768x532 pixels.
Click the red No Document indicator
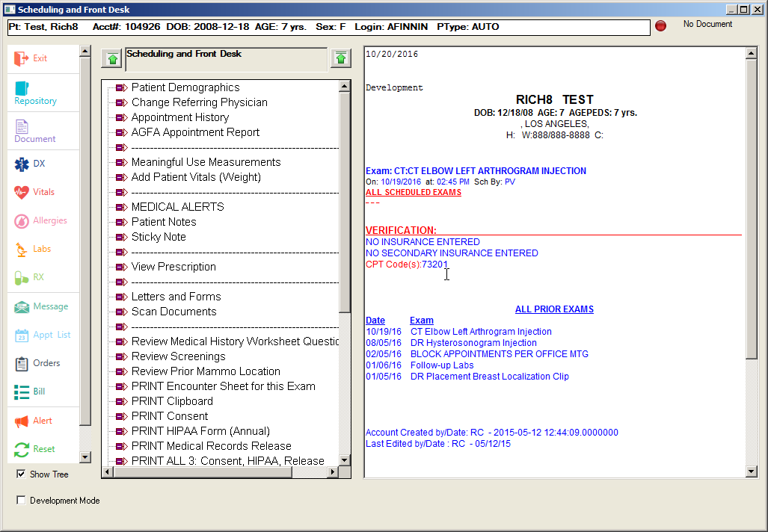tap(660, 26)
